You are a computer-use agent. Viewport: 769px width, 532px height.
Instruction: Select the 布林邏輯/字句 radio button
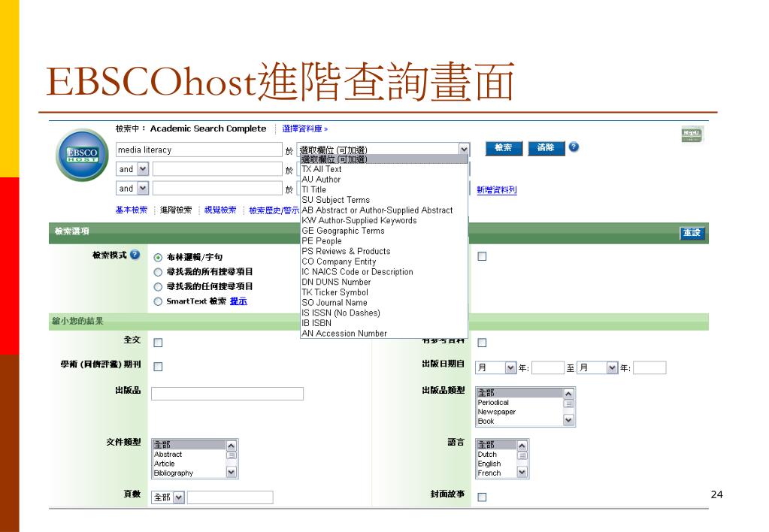coord(158,258)
